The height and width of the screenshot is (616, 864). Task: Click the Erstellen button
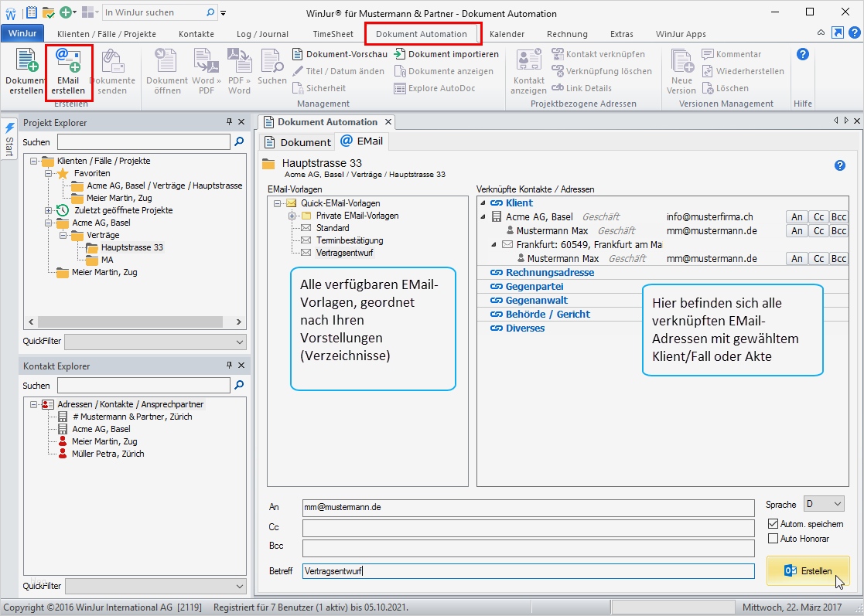click(x=808, y=571)
